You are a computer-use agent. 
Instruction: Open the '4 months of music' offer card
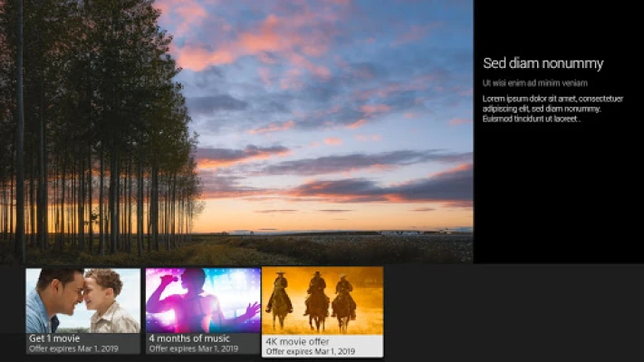point(203,311)
